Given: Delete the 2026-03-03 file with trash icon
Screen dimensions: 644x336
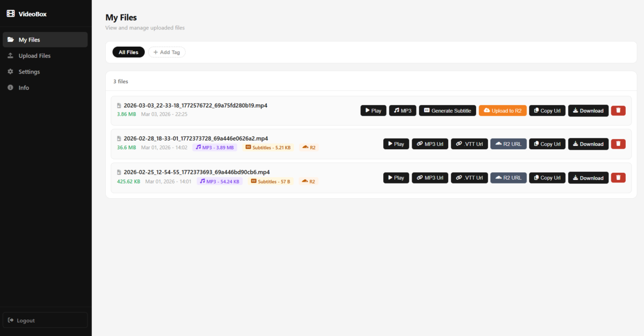Looking at the screenshot, I should 618,111.
